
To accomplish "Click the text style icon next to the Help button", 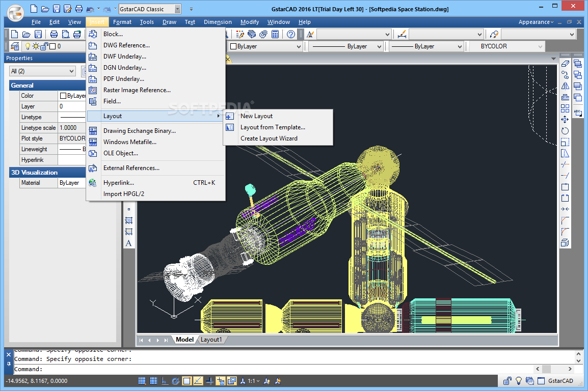I will (x=310, y=35).
